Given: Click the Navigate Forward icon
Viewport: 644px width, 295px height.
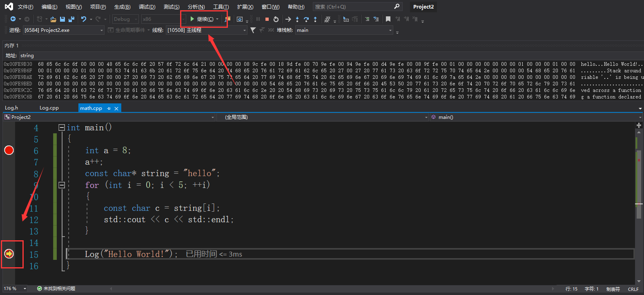Looking at the screenshot, I should (27, 19).
